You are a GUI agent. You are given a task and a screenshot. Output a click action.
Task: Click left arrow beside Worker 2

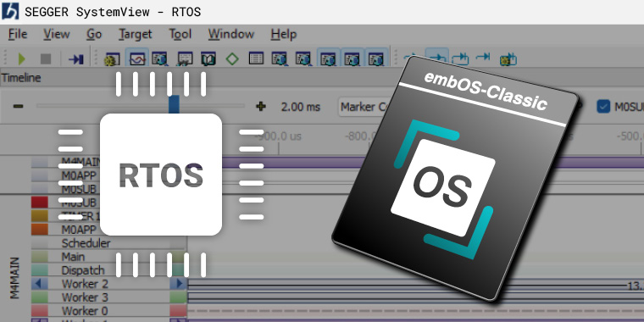[40, 283]
